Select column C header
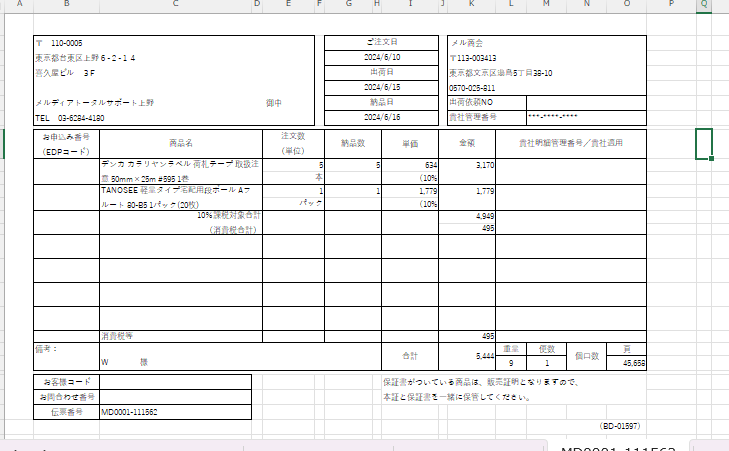729x451 pixels. [175, 6]
